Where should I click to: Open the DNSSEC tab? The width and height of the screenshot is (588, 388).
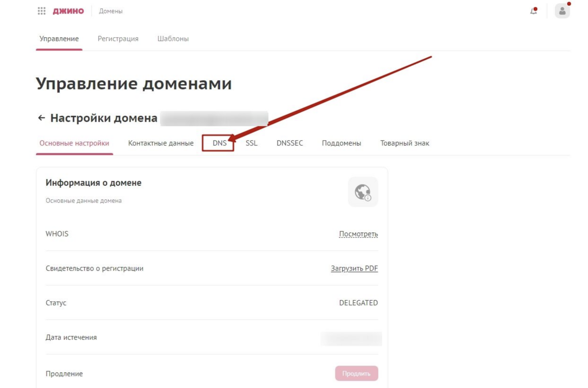pos(289,143)
